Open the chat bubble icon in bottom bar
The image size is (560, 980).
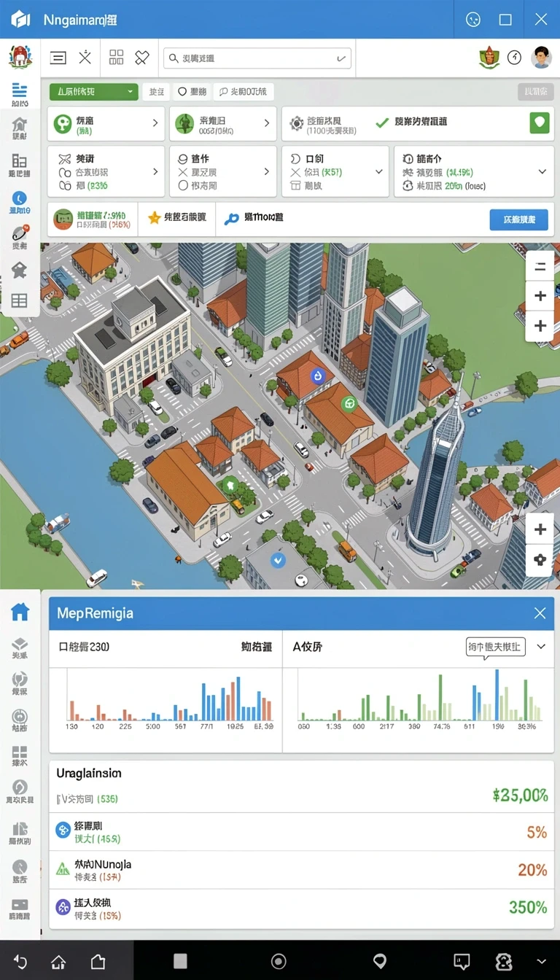(x=462, y=961)
